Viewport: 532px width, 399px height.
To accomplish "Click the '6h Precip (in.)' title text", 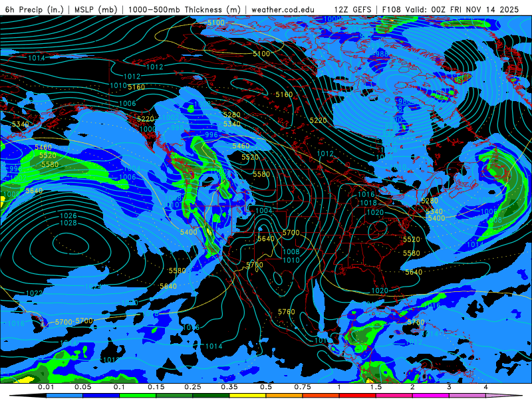I will click(x=34, y=9).
